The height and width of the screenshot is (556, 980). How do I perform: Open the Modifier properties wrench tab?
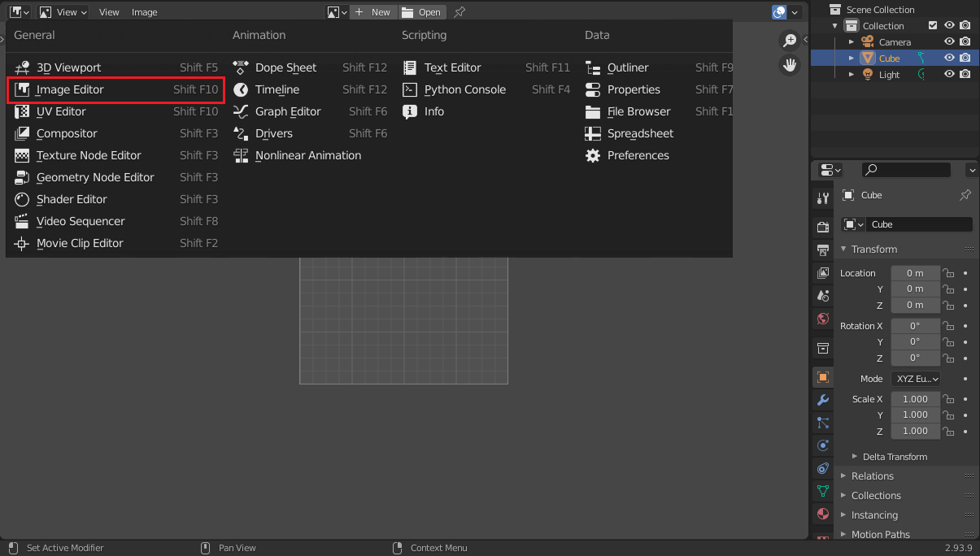[x=823, y=400]
